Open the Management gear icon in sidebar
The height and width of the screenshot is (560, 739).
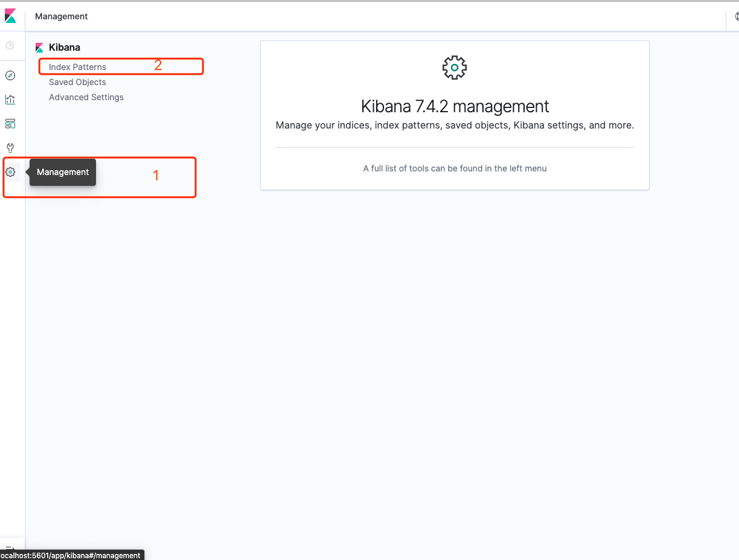[10, 172]
